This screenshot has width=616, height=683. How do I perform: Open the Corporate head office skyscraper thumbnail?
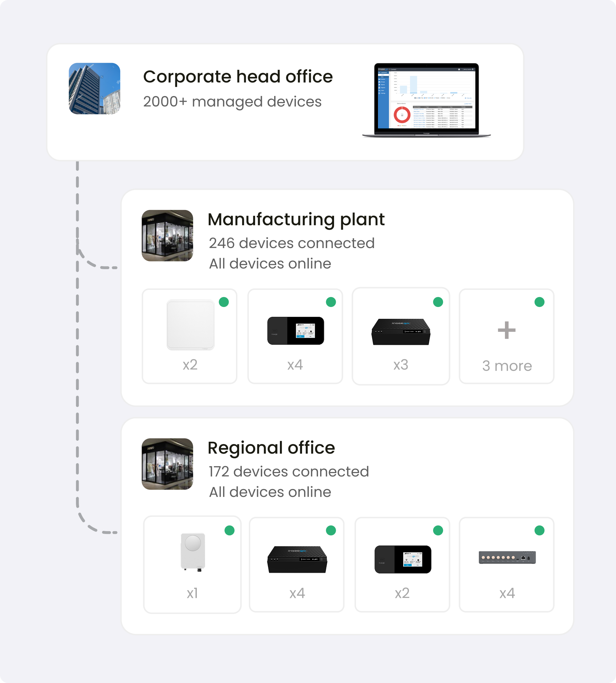(x=94, y=88)
